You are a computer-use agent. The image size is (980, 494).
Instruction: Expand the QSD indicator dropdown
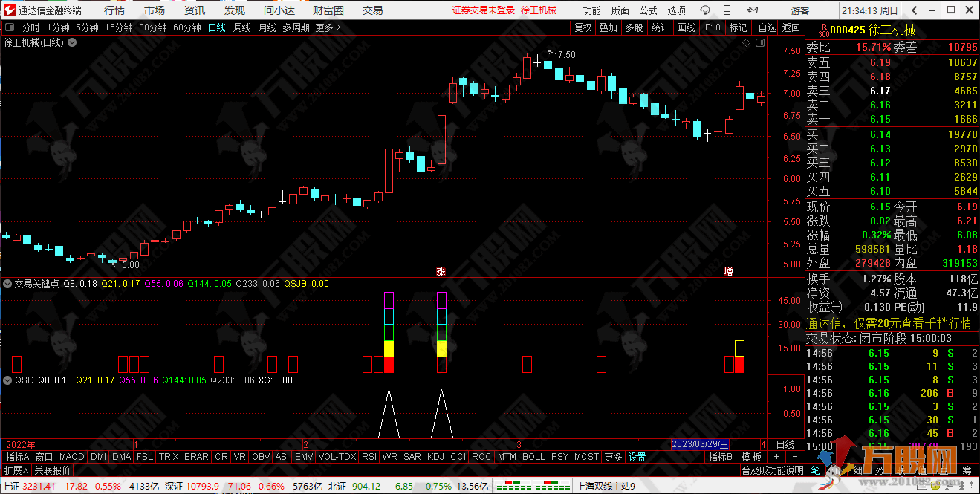8,380
